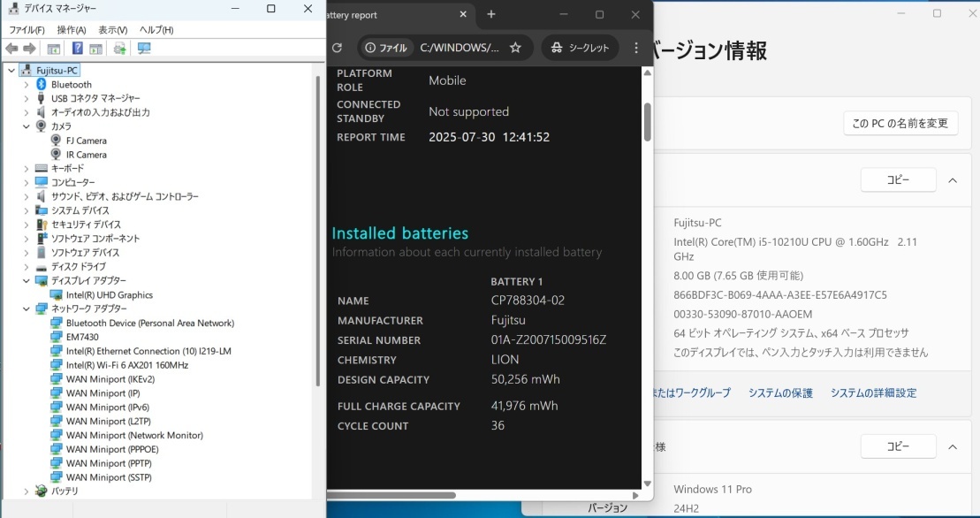The width and height of the screenshot is (980, 518).
Task: Select Intel(R) UHD Graphics device
Action: [x=110, y=295]
